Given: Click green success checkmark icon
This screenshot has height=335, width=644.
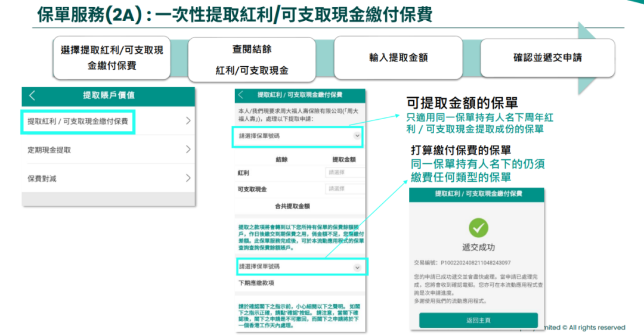Looking at the screenshot, I should [478, 227].
